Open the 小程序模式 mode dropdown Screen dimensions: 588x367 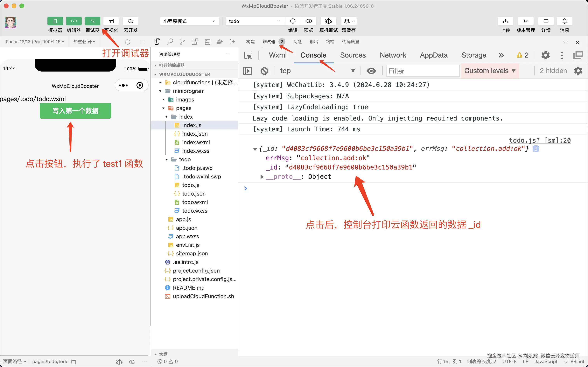(x=189, y=21)
